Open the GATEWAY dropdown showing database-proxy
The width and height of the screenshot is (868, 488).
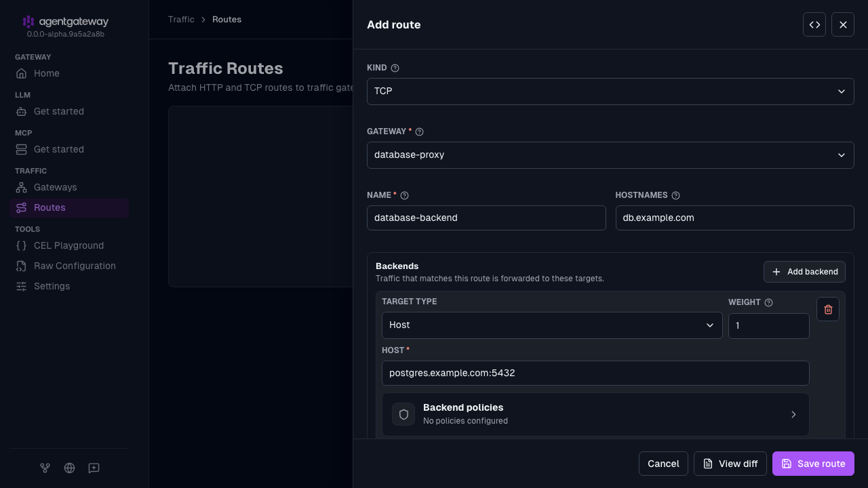tap(610, 155)
